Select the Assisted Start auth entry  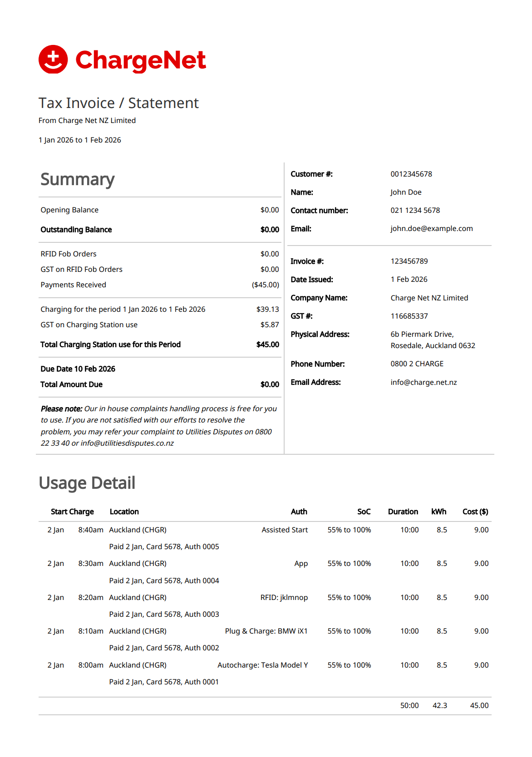[285, 530]
